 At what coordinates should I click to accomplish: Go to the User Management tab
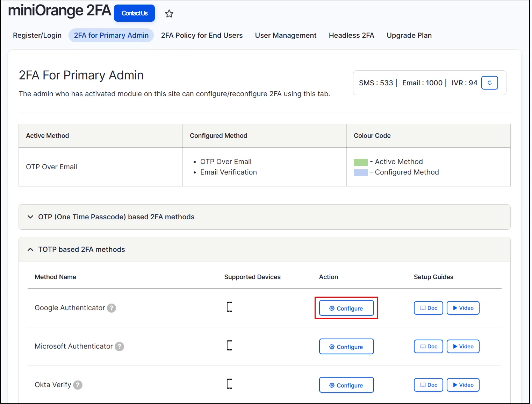coord(286,35)
